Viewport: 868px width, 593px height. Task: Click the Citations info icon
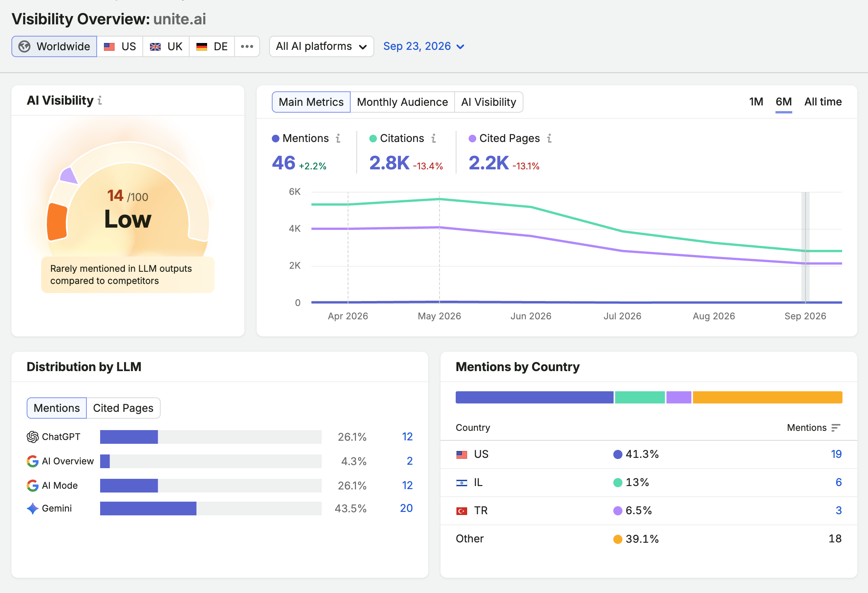coord(434,138)
